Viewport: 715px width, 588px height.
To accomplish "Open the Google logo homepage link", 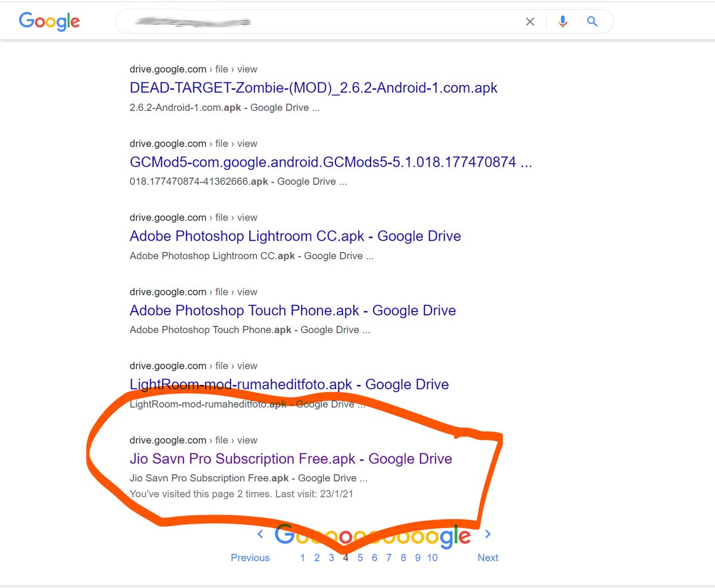I will (49, 21).
